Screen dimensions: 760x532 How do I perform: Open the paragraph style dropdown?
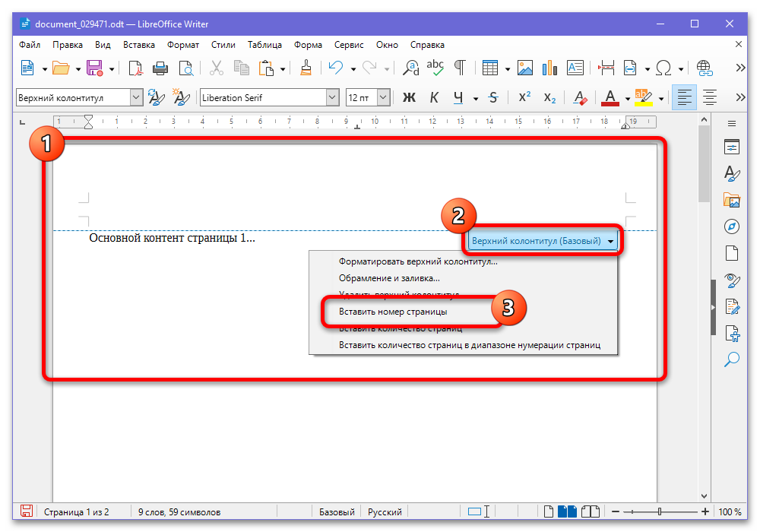136,98
